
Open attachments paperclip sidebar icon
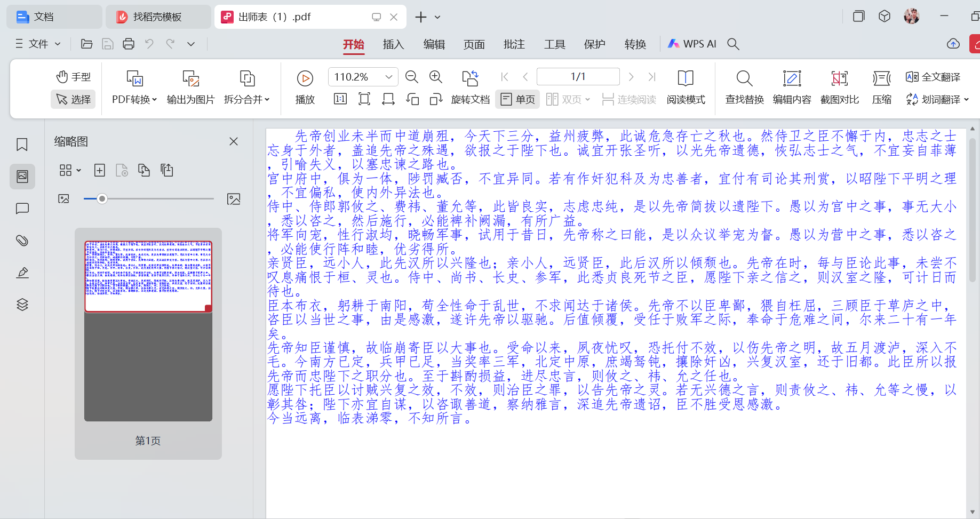22,241
